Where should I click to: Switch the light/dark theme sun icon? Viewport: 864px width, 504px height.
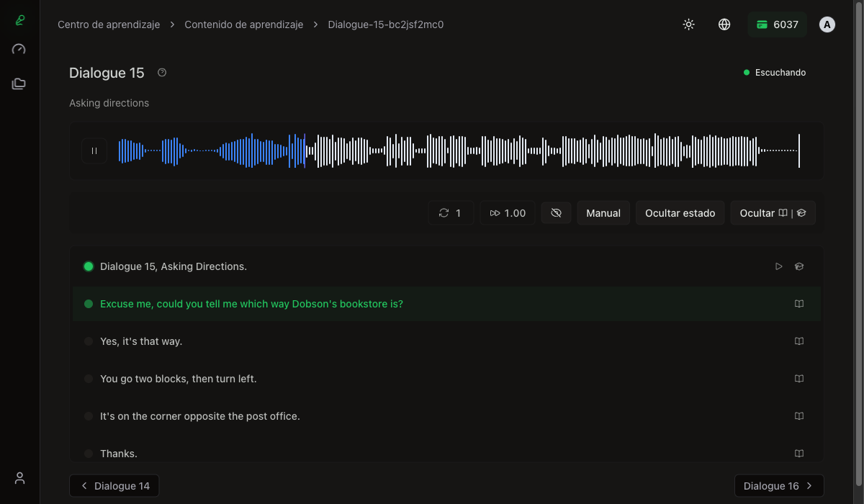tap(689, 24)
